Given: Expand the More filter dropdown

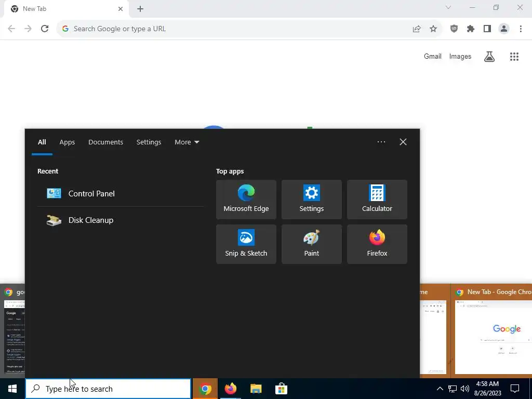Looking at the screenshot, I should click(x=187, y=142).
